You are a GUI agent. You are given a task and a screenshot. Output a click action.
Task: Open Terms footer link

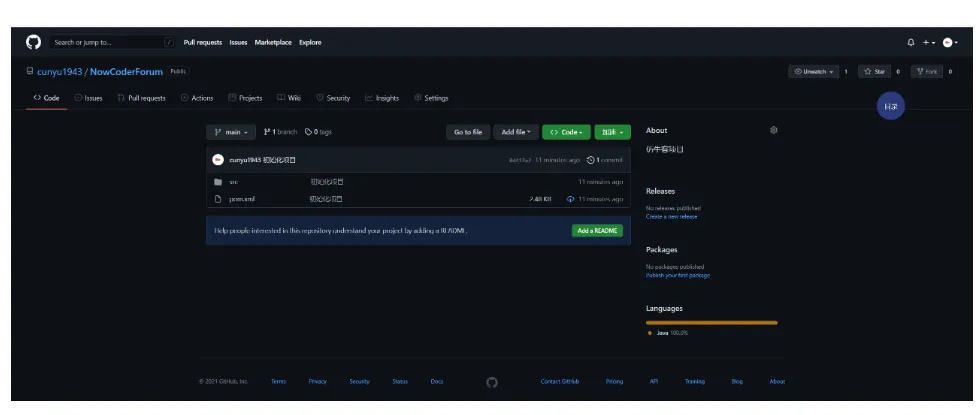(278, 381)
